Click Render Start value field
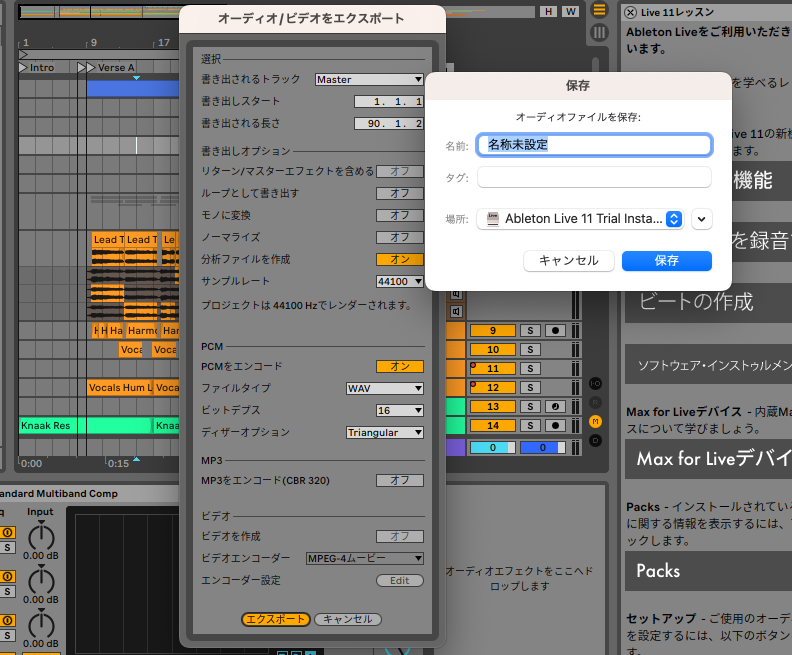The height and width of the screenshot is (655, 792). click(389, 102)
